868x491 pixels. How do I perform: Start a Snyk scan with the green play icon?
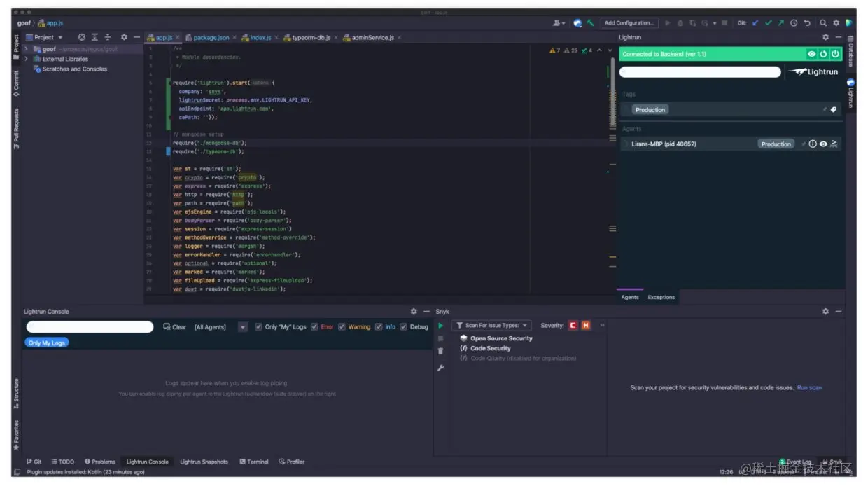coord(440,325)
